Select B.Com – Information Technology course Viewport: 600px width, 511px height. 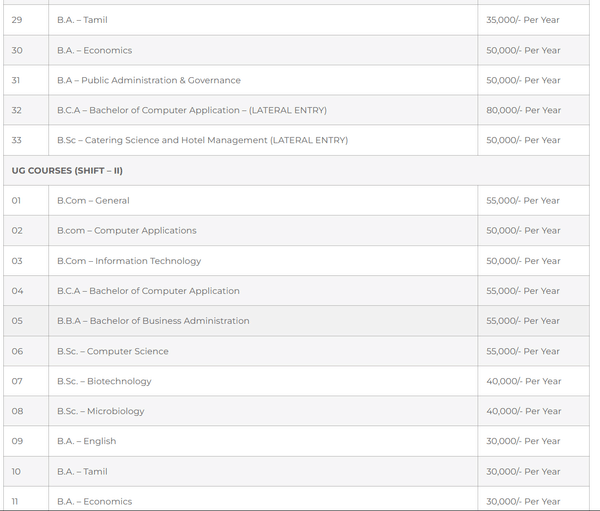pyautogui.click(x=129, y=261)
